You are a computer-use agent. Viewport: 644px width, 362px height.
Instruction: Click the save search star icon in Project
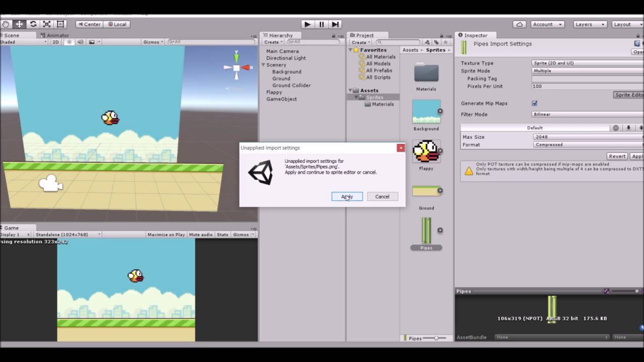(x=445, y=42)
